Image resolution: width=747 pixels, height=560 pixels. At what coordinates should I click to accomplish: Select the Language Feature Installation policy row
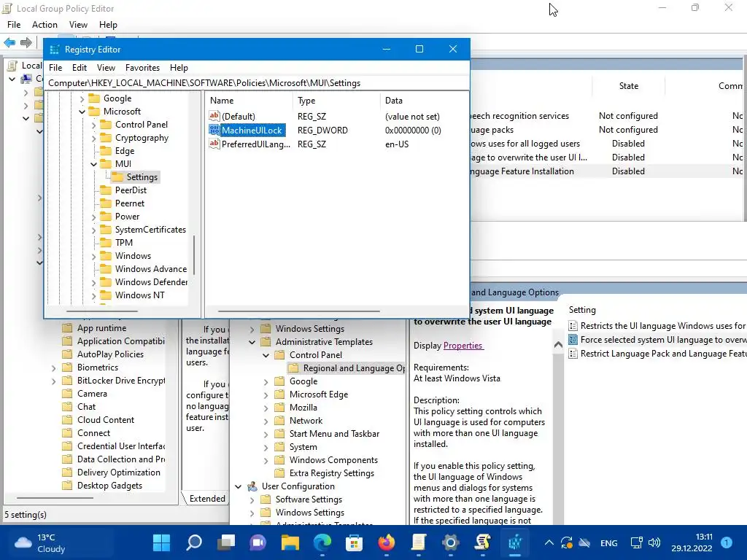click(605, 171)
